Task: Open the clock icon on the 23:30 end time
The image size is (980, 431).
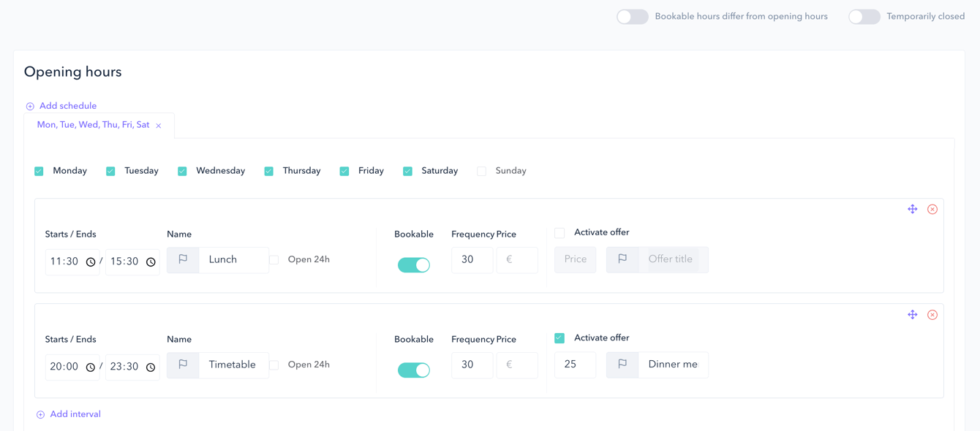Action: (x=151, y=367)
